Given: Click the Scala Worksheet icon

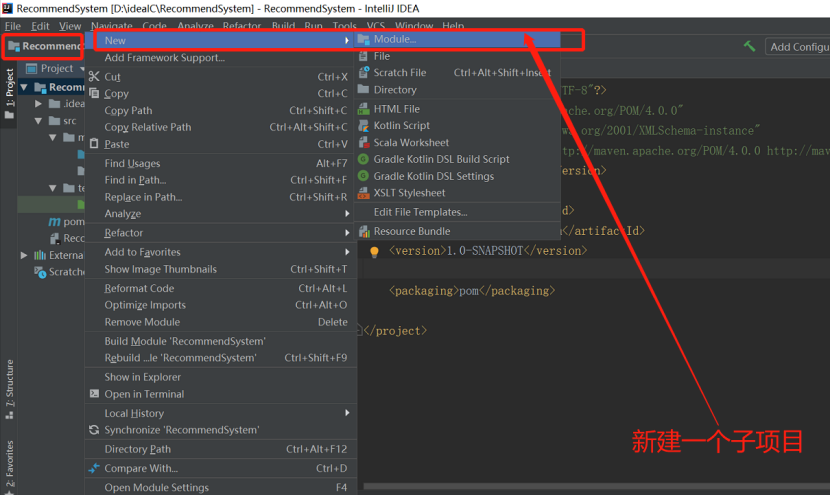Looking at the screenshot, I should point(364,143).
